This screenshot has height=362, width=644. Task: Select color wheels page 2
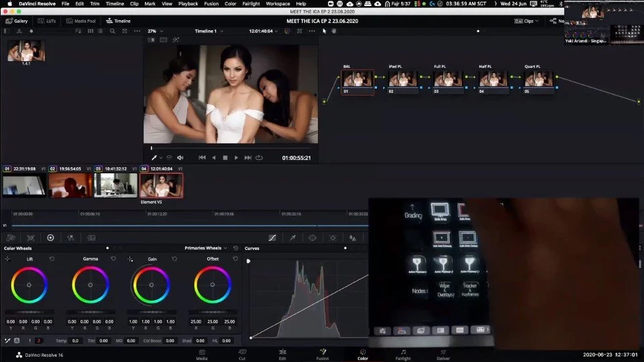click(39, 341)
